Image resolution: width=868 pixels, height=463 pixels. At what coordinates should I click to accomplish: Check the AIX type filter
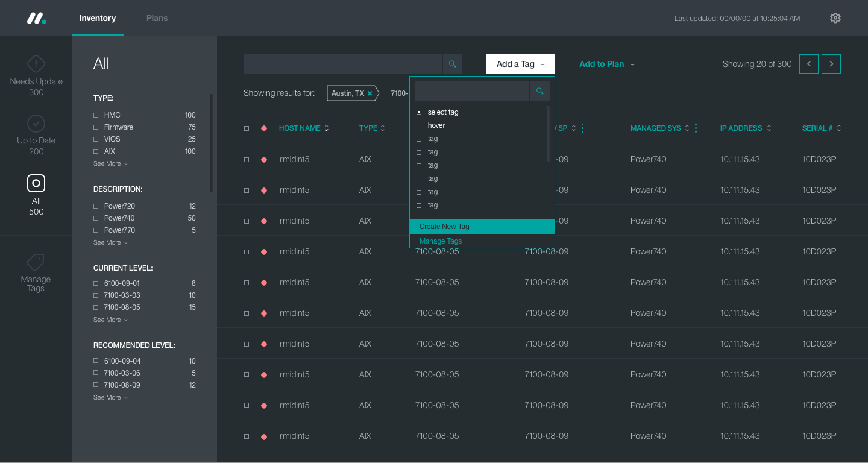click(x=96, y=151)
